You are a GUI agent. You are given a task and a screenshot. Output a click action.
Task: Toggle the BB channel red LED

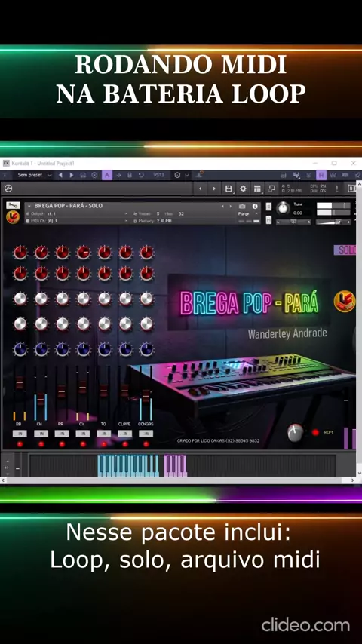click(x=20, y=444)
